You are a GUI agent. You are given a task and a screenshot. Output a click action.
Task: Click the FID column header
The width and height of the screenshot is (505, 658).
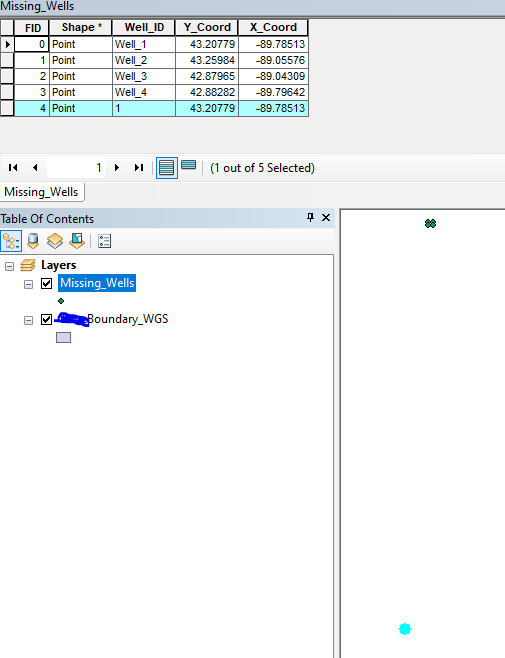pyautogui.click(x=32, y=28)
